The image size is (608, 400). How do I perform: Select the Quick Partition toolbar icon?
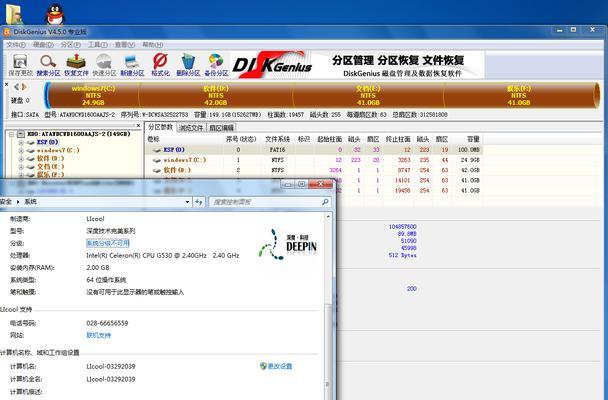[x=104, y=65]
